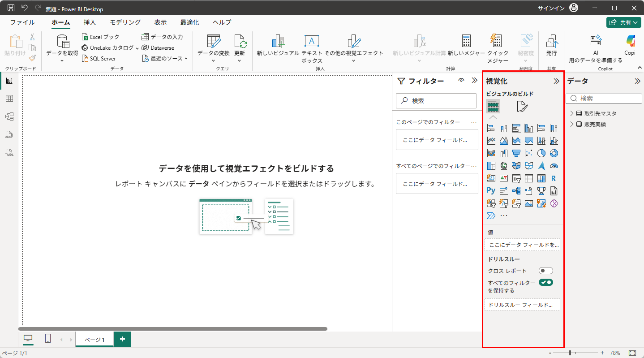Select the donut chart visual
This screenshot has width=644, height=358.
[x=554, y=153]
